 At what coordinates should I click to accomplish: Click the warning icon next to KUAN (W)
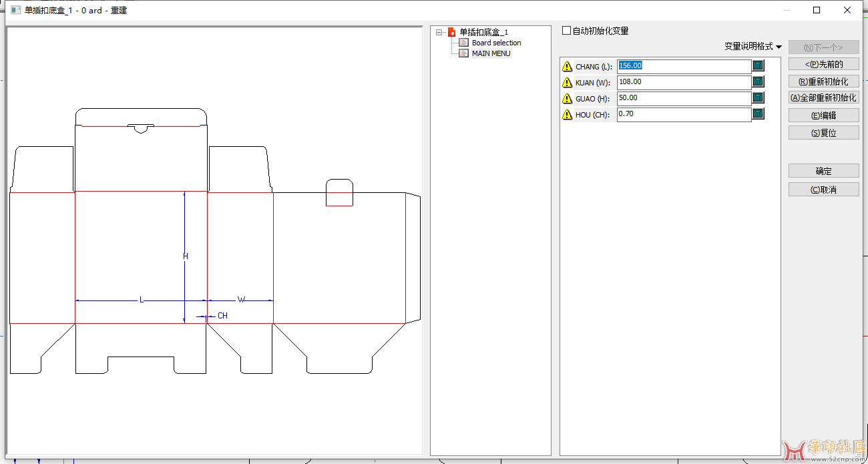(x=567, y=82)
